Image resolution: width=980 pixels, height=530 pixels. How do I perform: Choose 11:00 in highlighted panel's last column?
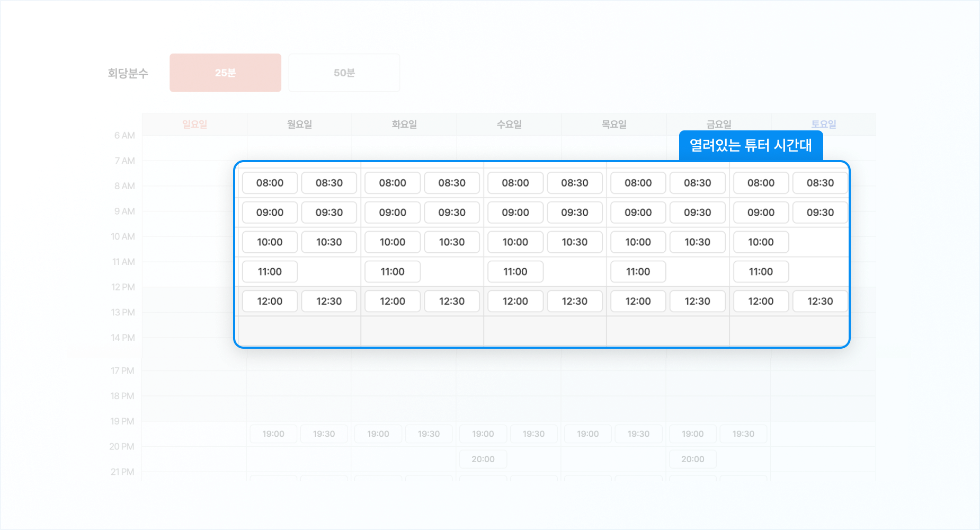761,272
